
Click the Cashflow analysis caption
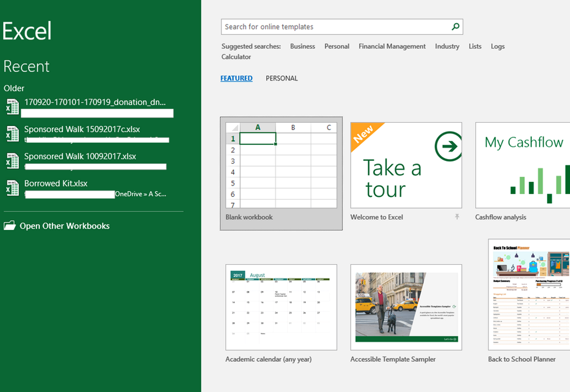501,217
